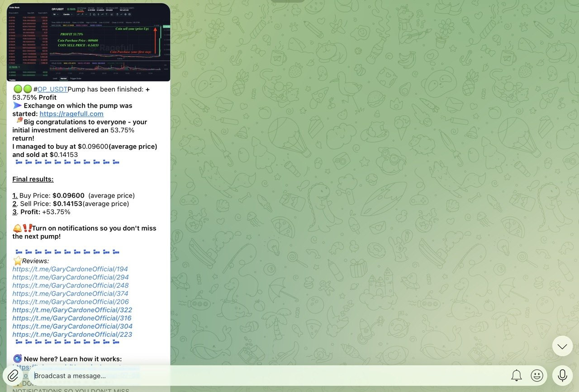Visit the https://ragefull.com exchange link
The height and width of the screenshot is (392, 579).
coord(71,114)
